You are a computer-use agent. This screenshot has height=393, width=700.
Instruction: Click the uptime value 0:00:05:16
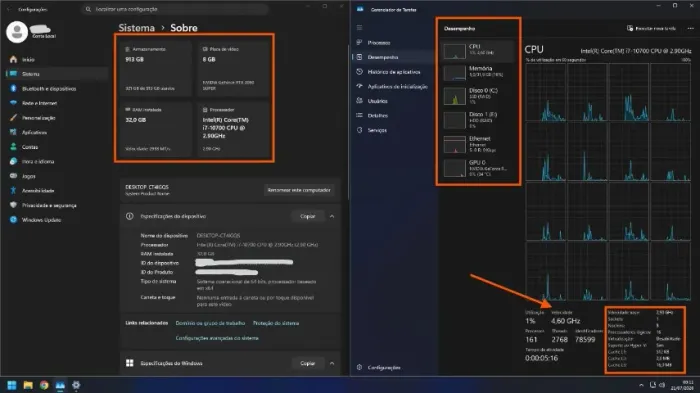click(x=542, y=358)
